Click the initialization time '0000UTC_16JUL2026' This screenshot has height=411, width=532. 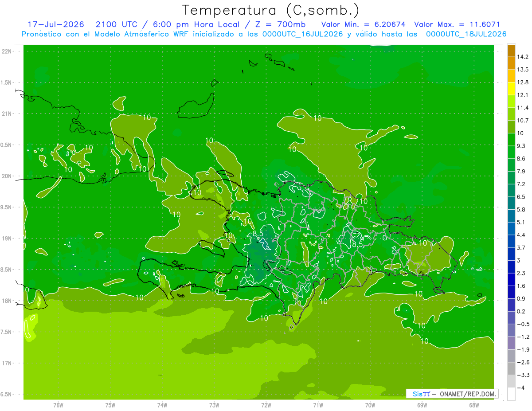click(x=303, y=34)
